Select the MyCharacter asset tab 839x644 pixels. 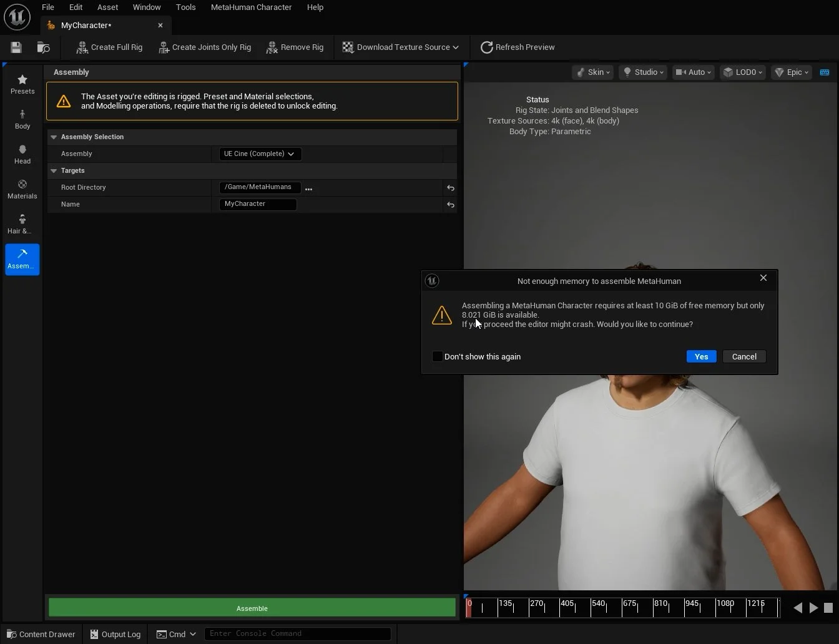tap(86, 26)
